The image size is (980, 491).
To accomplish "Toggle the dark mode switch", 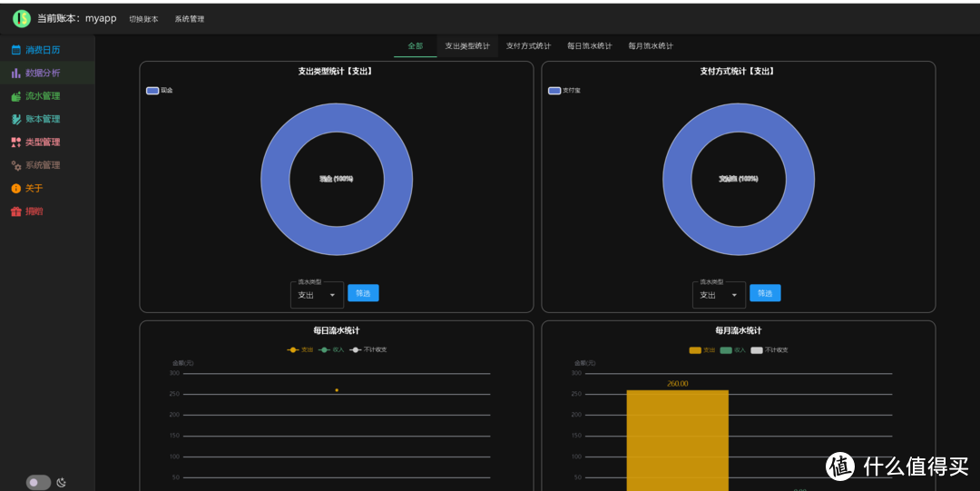I will pos(38,482).
